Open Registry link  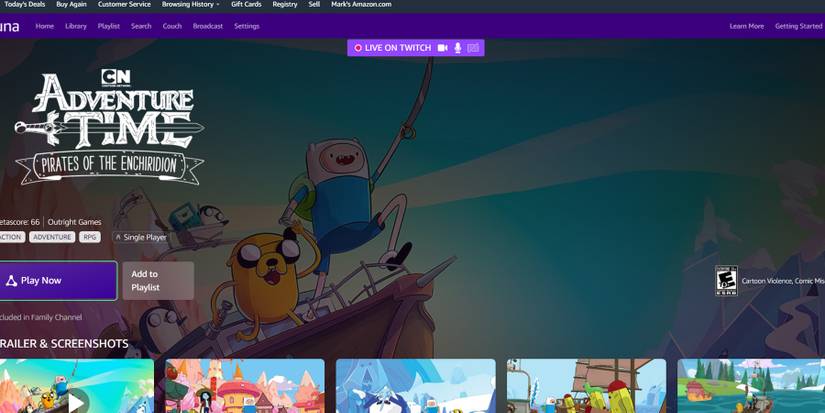[x=285, y=4]
